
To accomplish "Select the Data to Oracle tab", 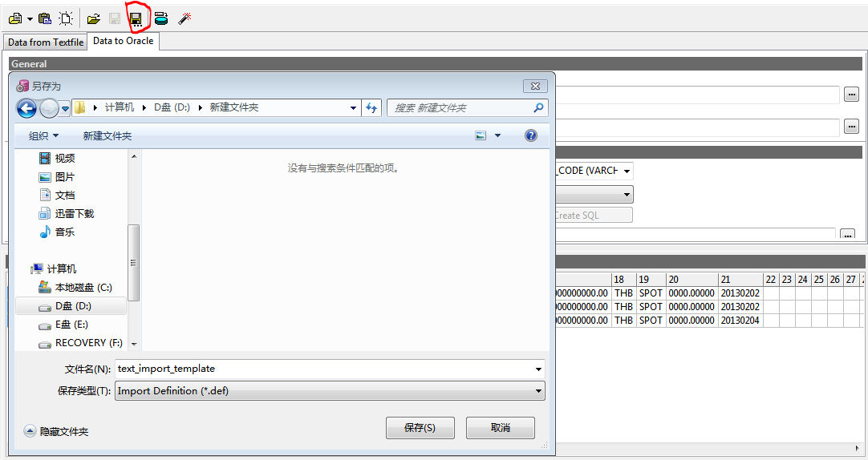I will tap(123, 41).
